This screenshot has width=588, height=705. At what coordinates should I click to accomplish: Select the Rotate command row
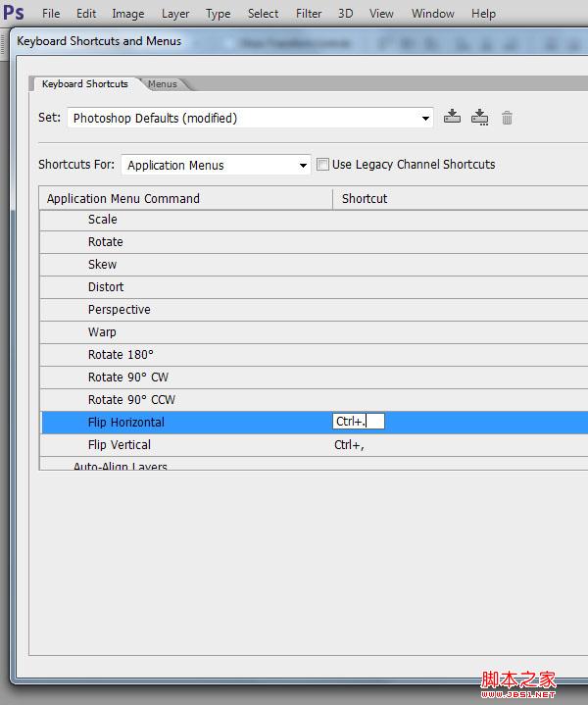click(314, 242)
